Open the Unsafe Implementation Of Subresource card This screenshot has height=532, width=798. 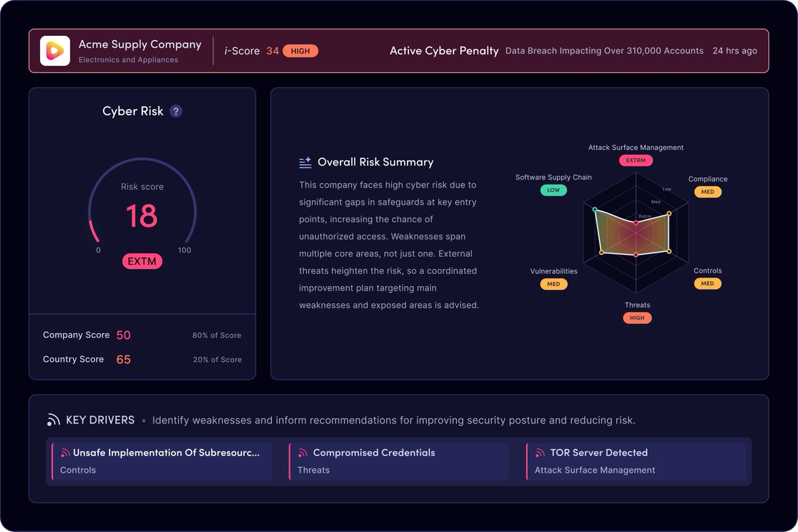[162, 462]
